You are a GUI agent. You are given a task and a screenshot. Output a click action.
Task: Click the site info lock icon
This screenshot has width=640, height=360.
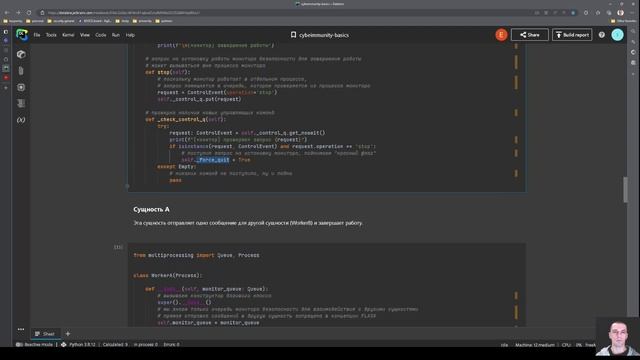[x=42, y=13]
